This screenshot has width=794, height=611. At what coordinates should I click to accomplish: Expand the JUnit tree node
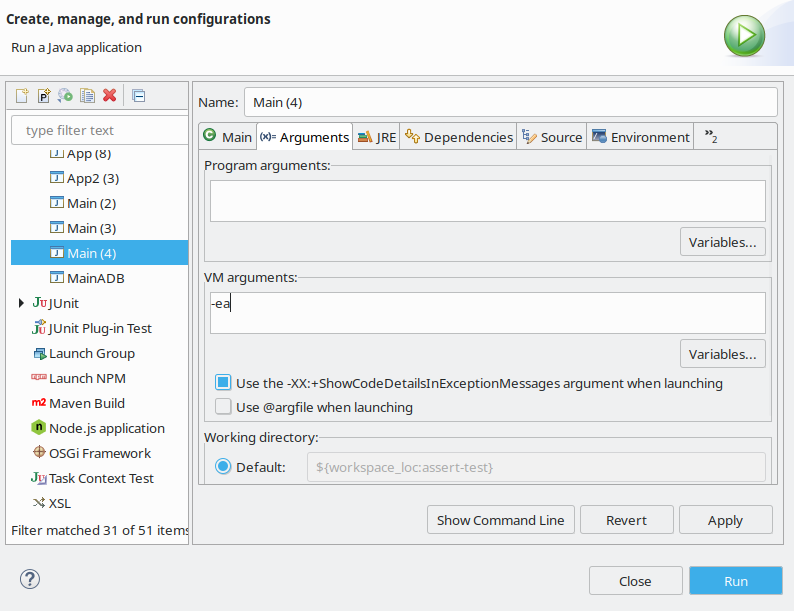click(x=21, y=303)
